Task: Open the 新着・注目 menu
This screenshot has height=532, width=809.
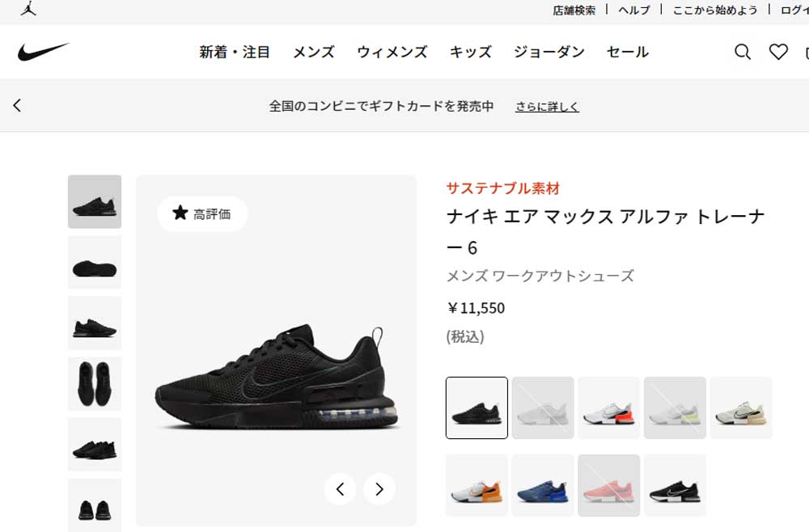Action: click(235, 52)
